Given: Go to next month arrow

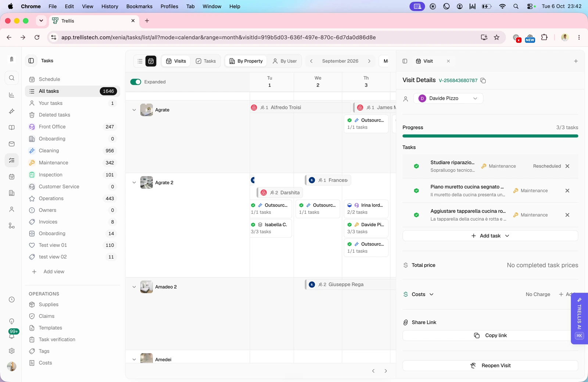Looking at the screenshot, I should tap(369, 61).
